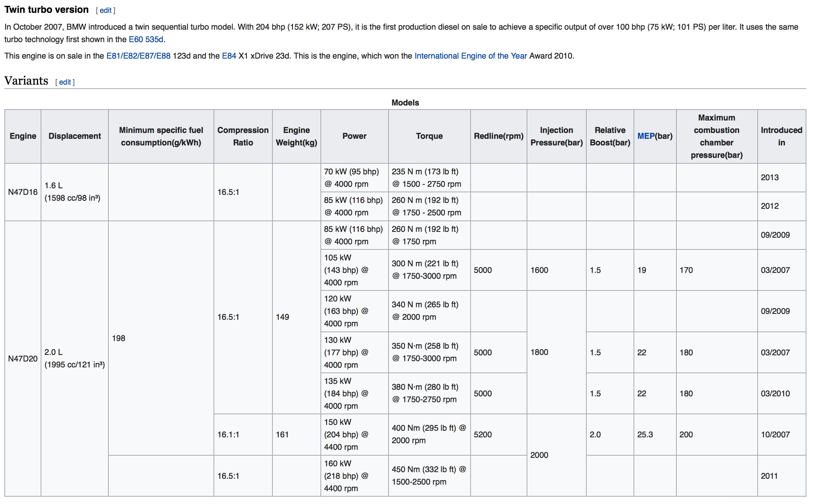Click edit link next to Twin turbo version
Image resolution: width=813 pixels, height=504 pixels.
point(105,10)
